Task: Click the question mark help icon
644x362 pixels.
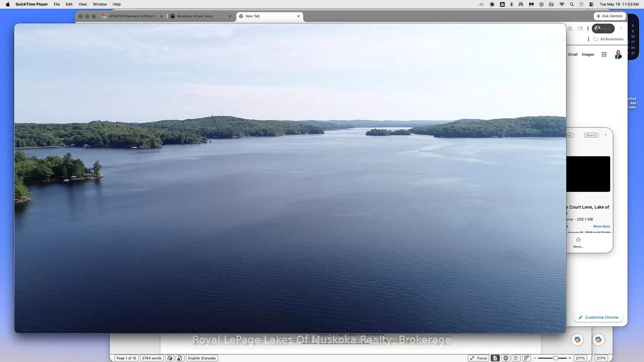Action: point(605,135)
